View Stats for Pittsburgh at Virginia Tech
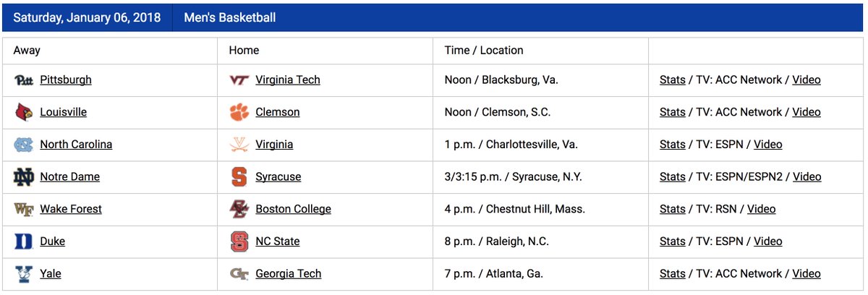Viewport: 868px width, 295px height. (x=672, y=80)
